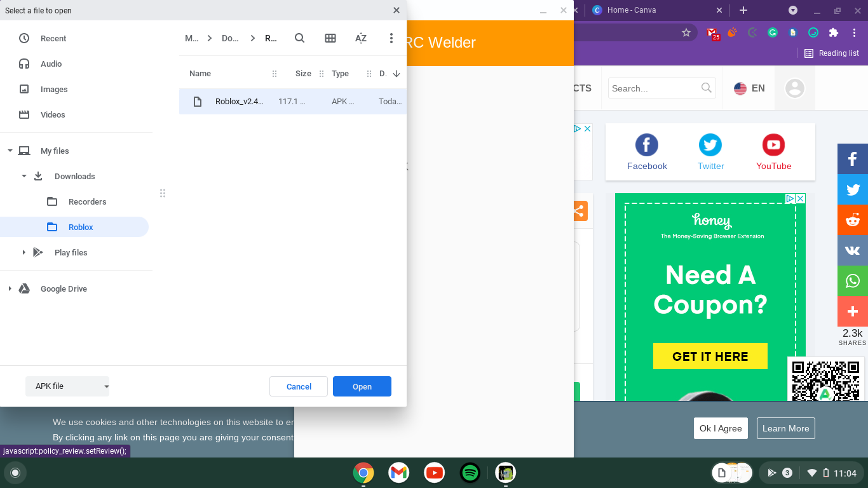
Task: Open the Downloads folder in sidebar
Action: pos(74,176)
